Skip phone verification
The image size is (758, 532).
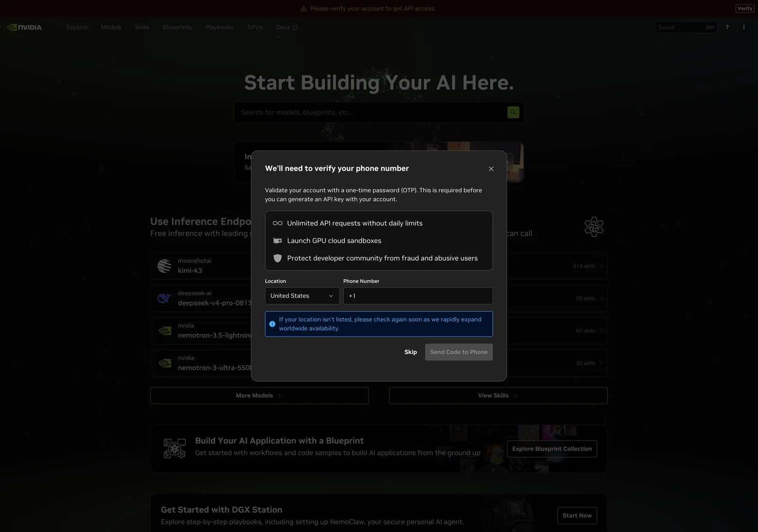(411, 352)
